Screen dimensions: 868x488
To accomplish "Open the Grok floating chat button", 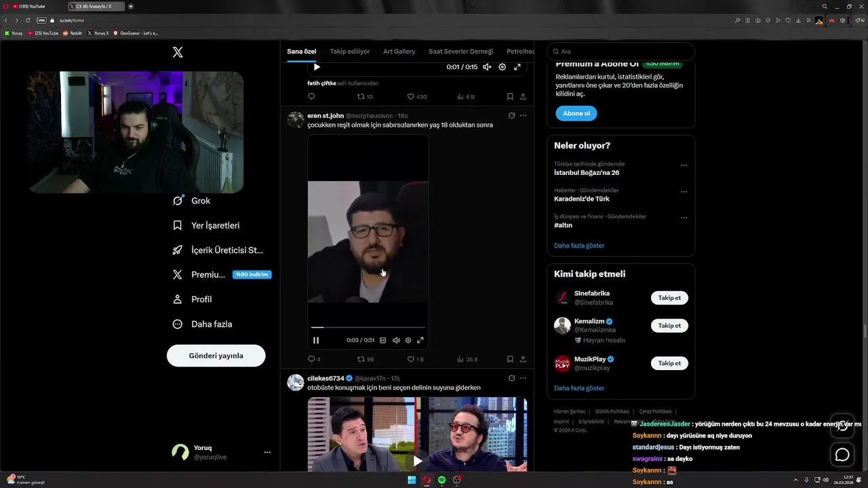I will coord(842,426).
